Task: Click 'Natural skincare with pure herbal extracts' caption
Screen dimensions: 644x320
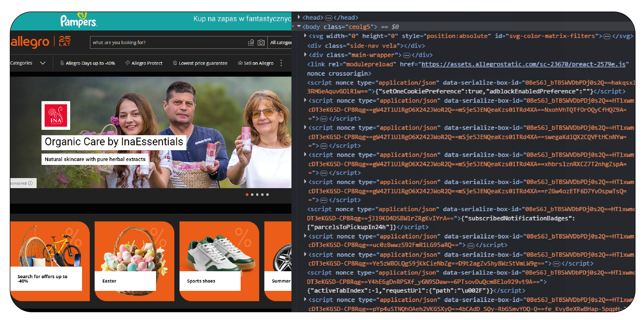Action: pos(95,159)
